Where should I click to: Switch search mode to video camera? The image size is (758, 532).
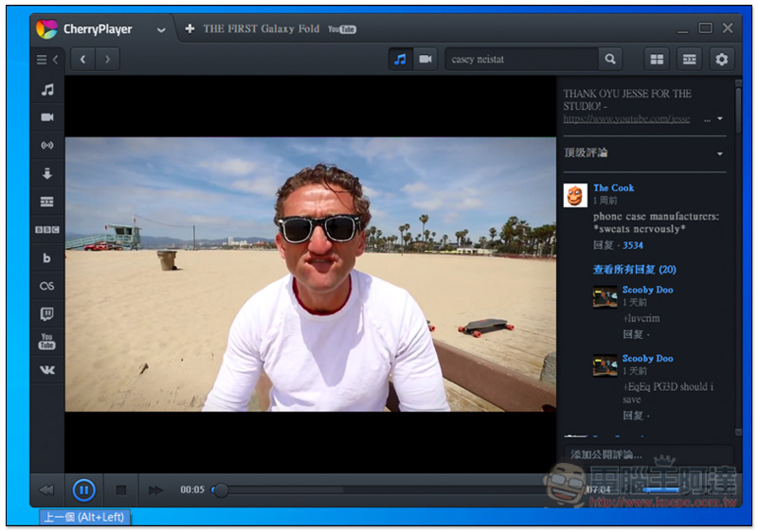(x=425, y=60)
